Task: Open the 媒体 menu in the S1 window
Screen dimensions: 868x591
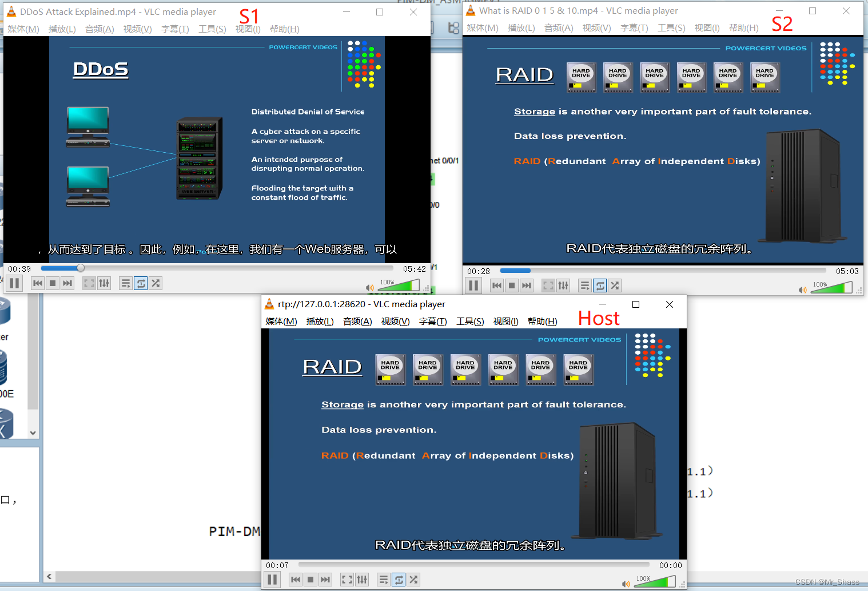Action: click(23, 29)
